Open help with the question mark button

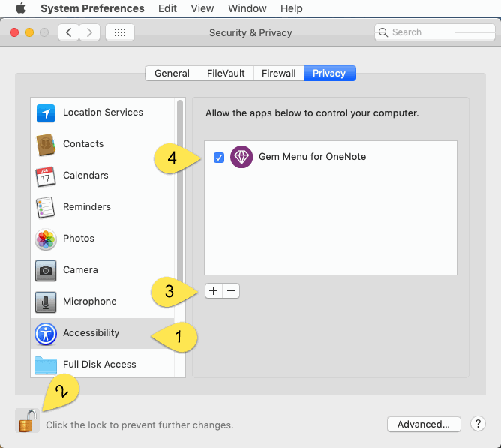(478, 424)
